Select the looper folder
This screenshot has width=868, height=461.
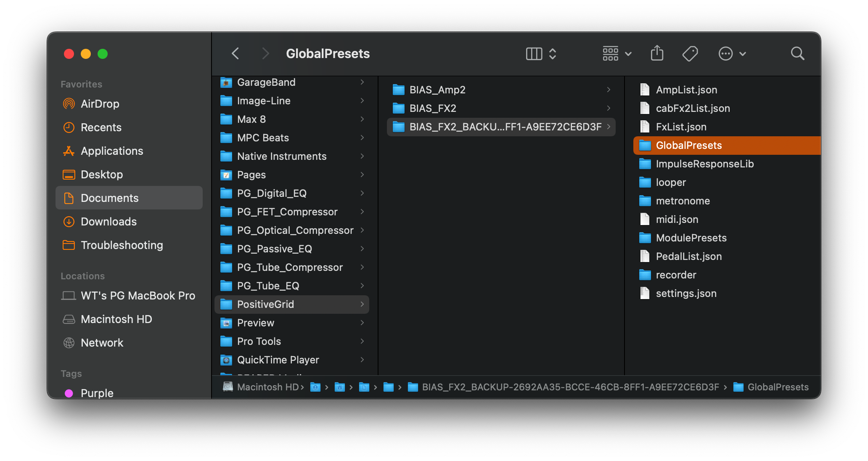click(727, 182)
